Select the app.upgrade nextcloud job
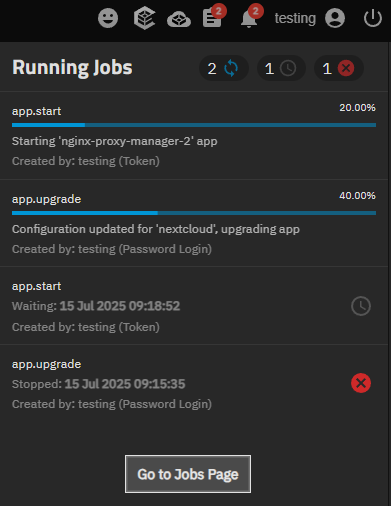Viewport: 391px width, 506px height. 194,223
